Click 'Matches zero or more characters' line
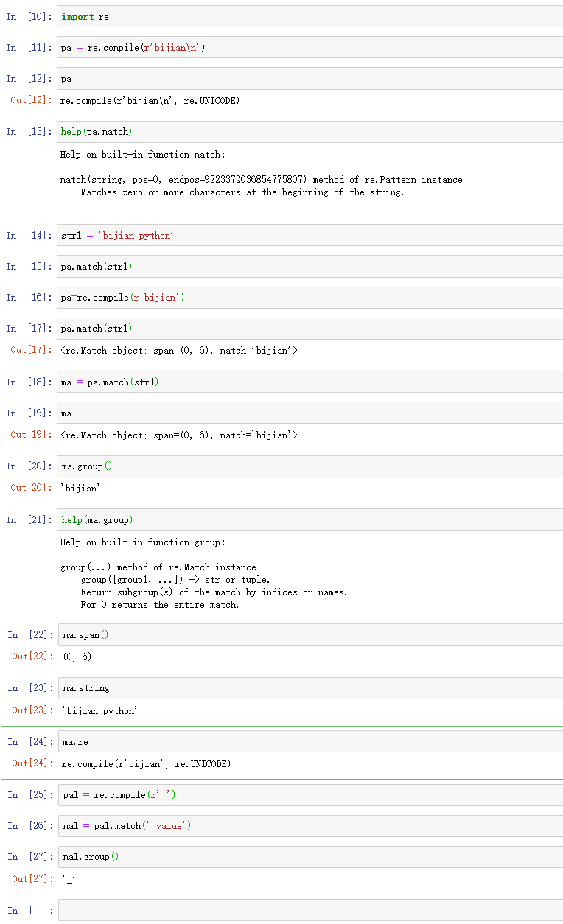This screenshot has width=563, height=924. (242, 192)
